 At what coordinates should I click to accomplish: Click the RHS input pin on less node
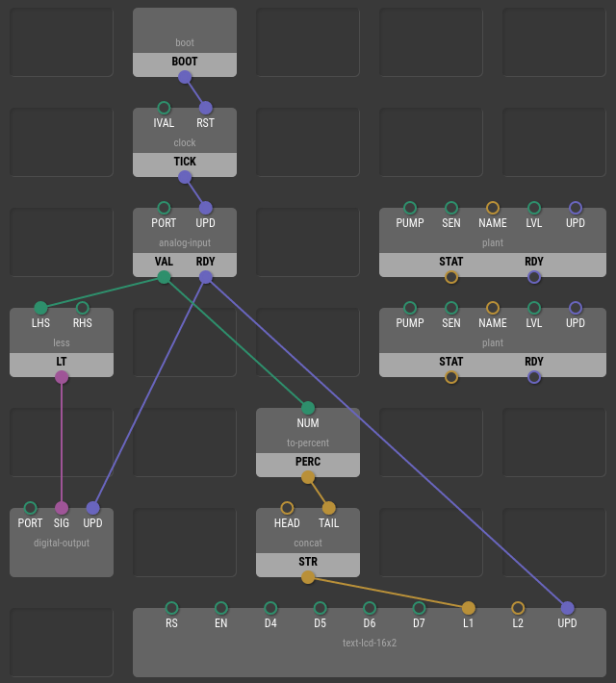[82, 308]
